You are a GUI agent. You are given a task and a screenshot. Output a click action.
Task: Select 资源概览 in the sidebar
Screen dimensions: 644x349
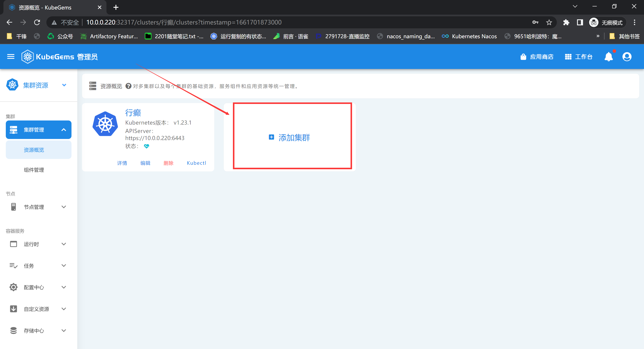38,150
